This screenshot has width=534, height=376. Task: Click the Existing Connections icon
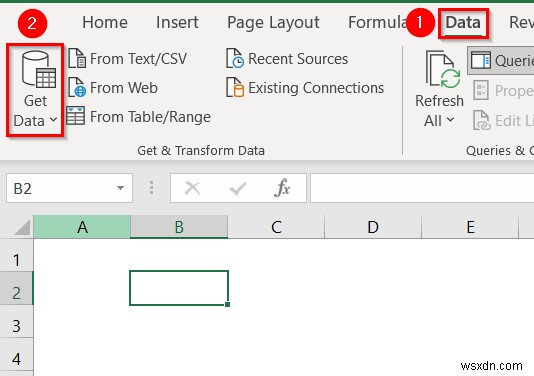click(x=235, y=87)
